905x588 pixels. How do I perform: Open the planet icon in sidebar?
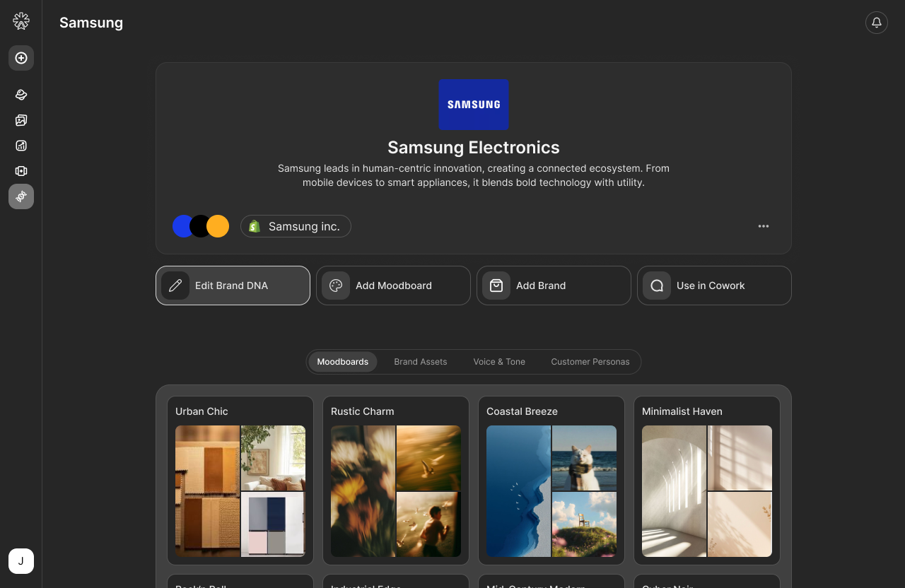[x=21, y=95]
